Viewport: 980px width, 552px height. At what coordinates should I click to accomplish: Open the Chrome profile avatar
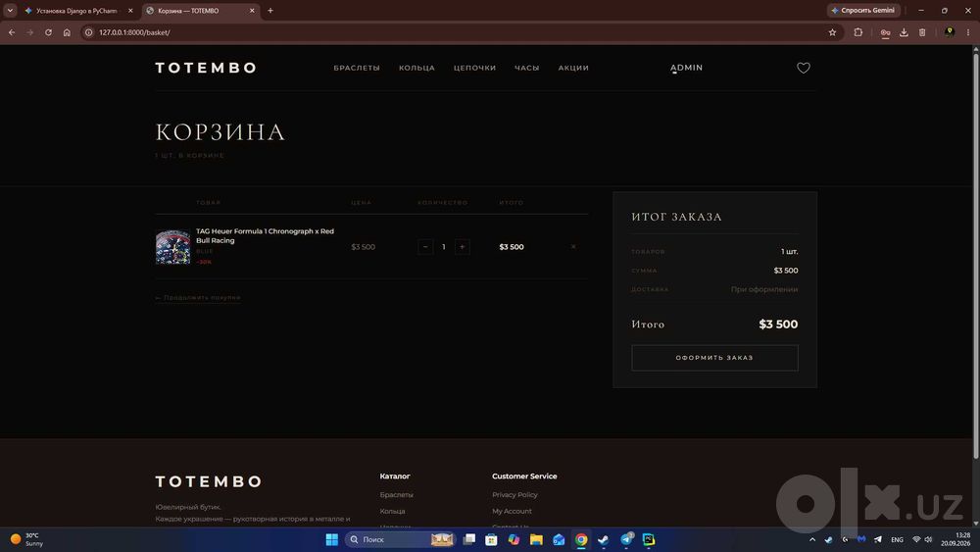[950, 32]
